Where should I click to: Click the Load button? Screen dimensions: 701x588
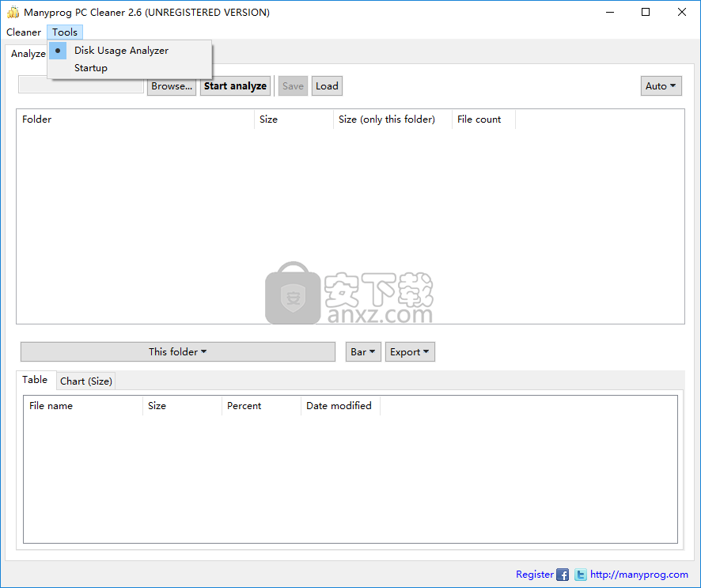point(327,85)
